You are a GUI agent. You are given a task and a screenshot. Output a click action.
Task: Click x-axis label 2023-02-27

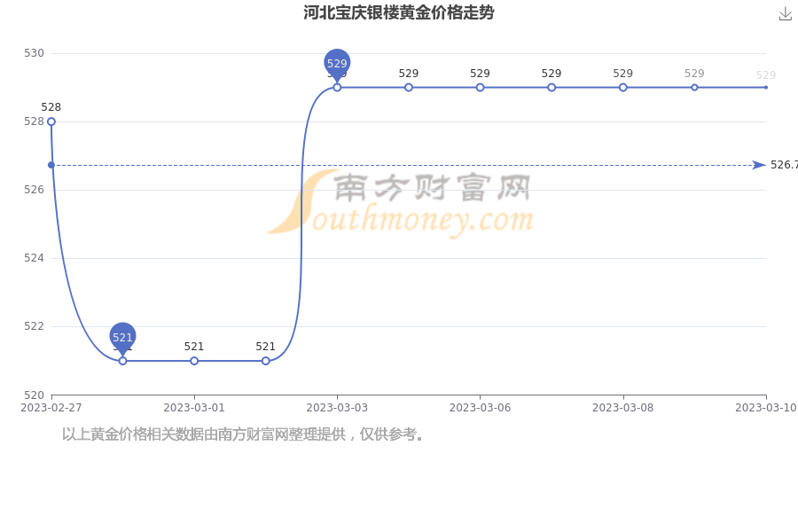pyautogui.click(x=51, y=408)
